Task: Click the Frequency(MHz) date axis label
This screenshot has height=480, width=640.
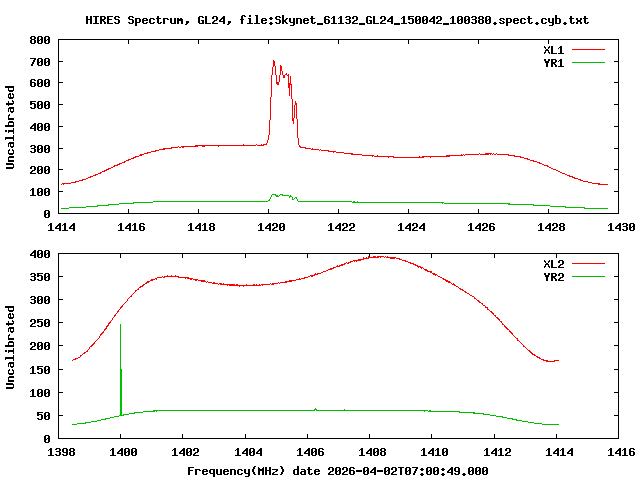Action: click(338, 471)
